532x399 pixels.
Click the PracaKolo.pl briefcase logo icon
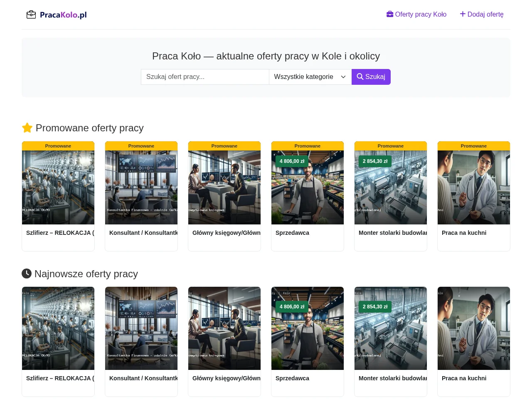(31, 15)
